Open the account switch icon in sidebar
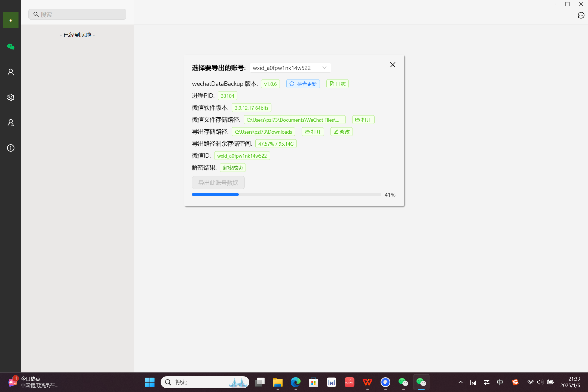The height and width of the screenshot is (392, 588). point(11,122)
